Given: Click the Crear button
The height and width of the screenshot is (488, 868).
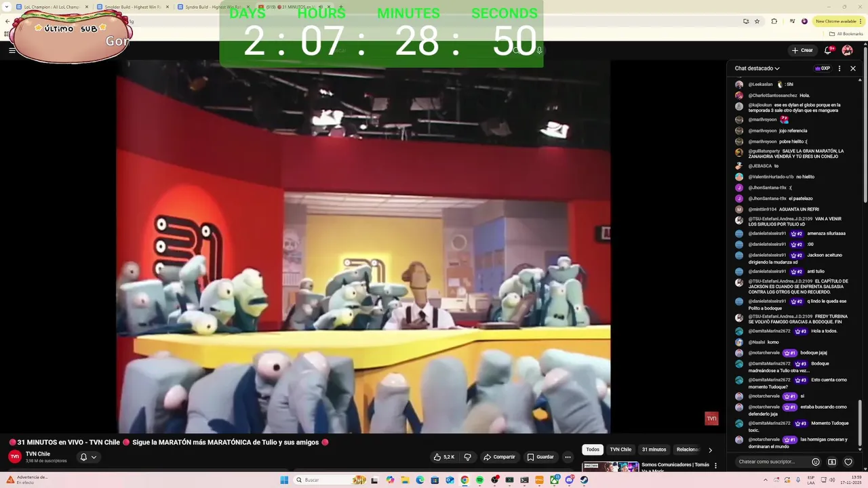Looking at the screenshot, I should click(x=802, y=50).
